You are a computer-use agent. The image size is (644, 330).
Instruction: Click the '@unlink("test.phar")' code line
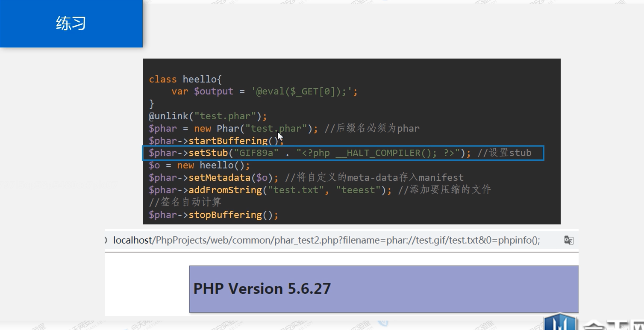208,116
